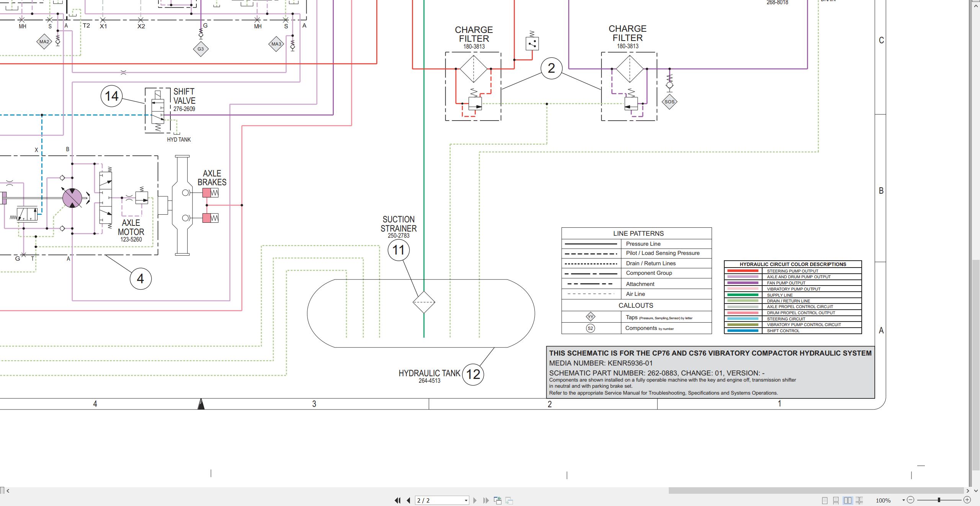Select single page layout view
980x506 pixels.
pyautogui.click(x=825, y=500)
